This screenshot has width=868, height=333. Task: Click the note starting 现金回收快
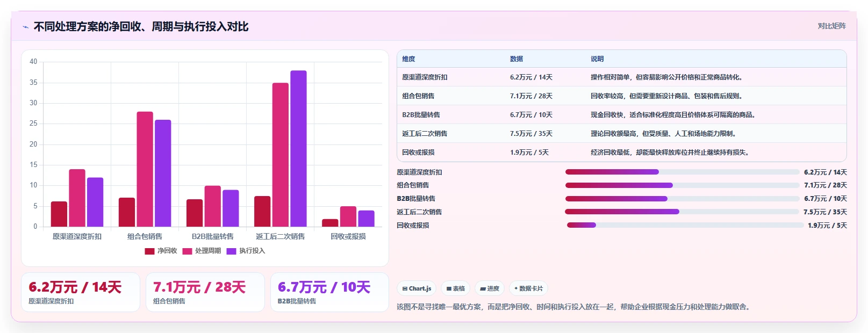[675, 115]
